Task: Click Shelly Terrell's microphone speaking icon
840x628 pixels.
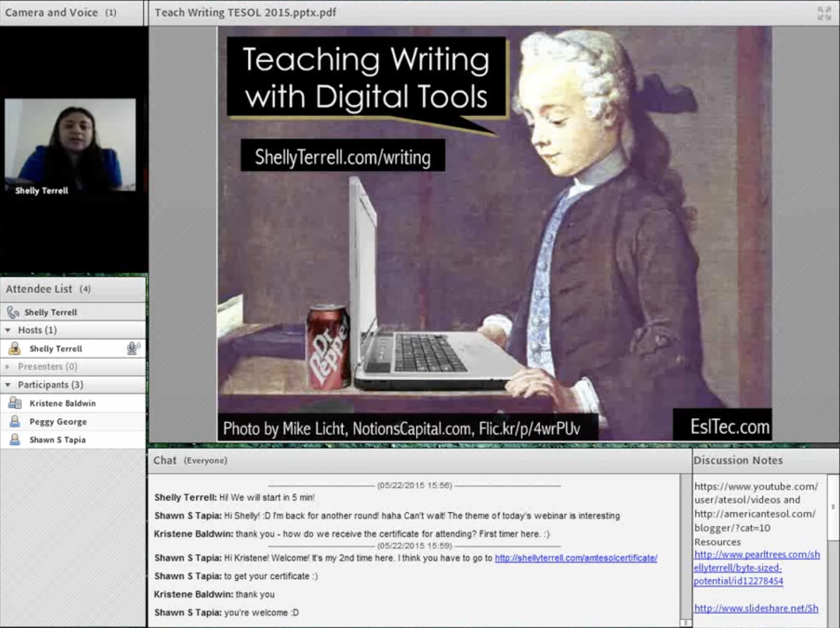Action: point(134,348)
